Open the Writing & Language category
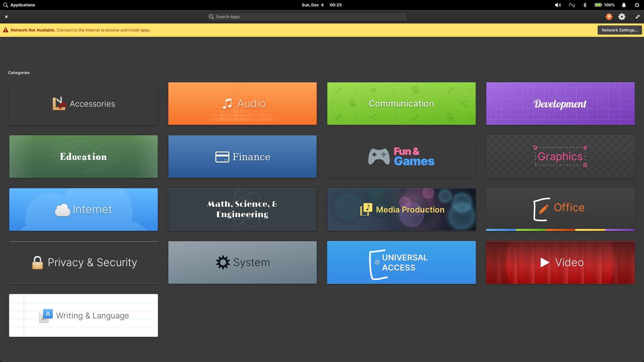Image resolution: width=644 pixels, height=362 pixels. pos(83,315)
